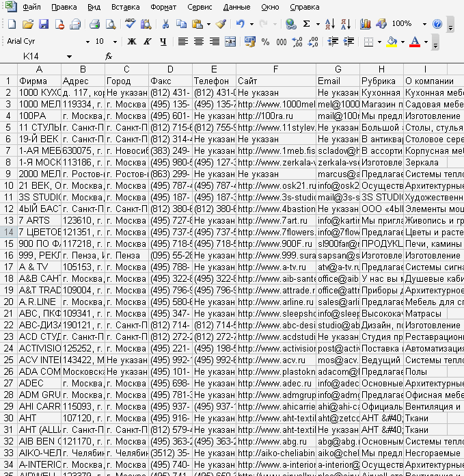Open Print Preview icon
The width and height of the screenshot is (464, 476).
[111, 24]
